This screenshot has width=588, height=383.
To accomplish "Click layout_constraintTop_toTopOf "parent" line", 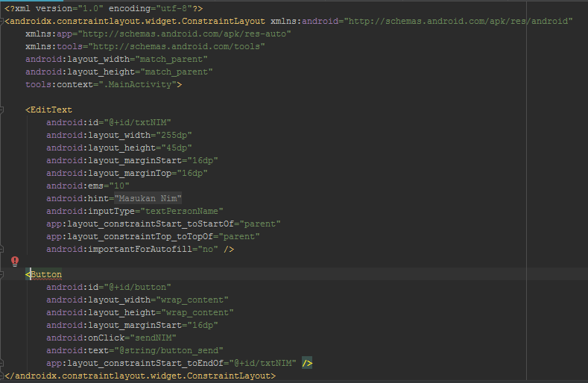I will click(x=153, y=237).
